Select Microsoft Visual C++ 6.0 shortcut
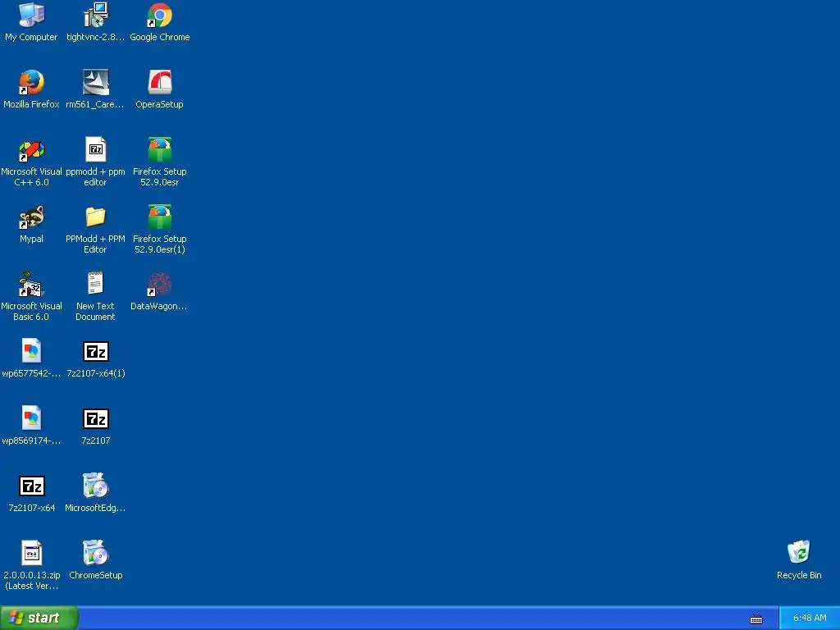Viewport: 840px width, 630px height. 32,150
